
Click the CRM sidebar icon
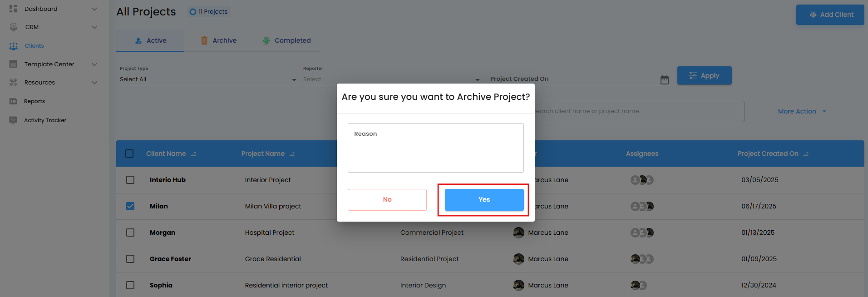14,27
